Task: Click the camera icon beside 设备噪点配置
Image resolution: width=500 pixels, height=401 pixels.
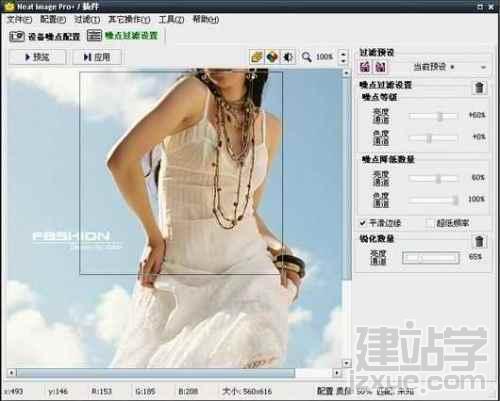Action: [17, 36]
